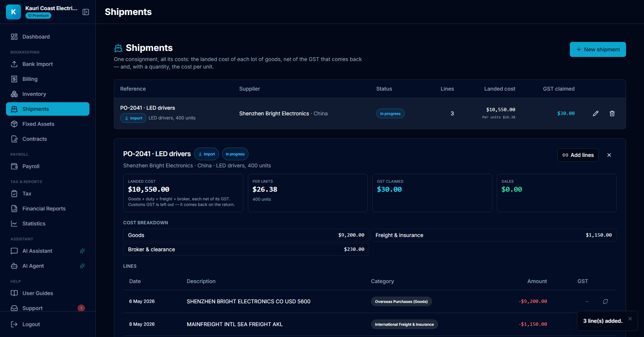Click the PER UNITS $26.38 card
This screenshot has height=337, width=644.
(x=307, y=193)
